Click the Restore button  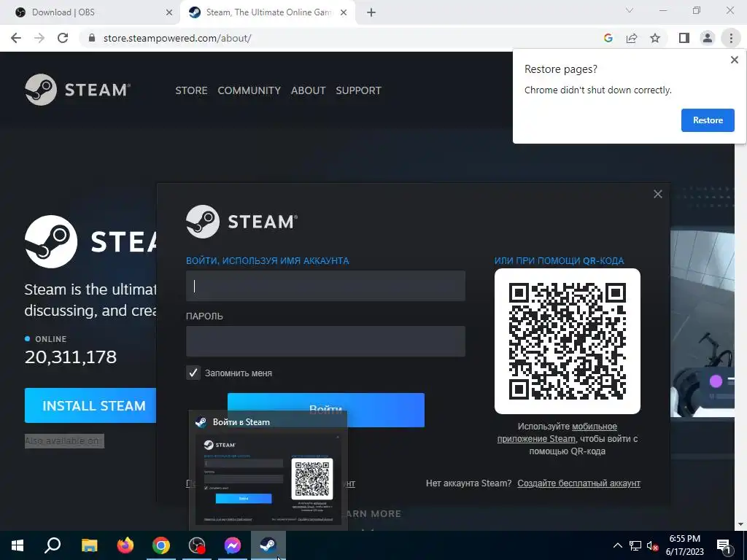[708, 120]
